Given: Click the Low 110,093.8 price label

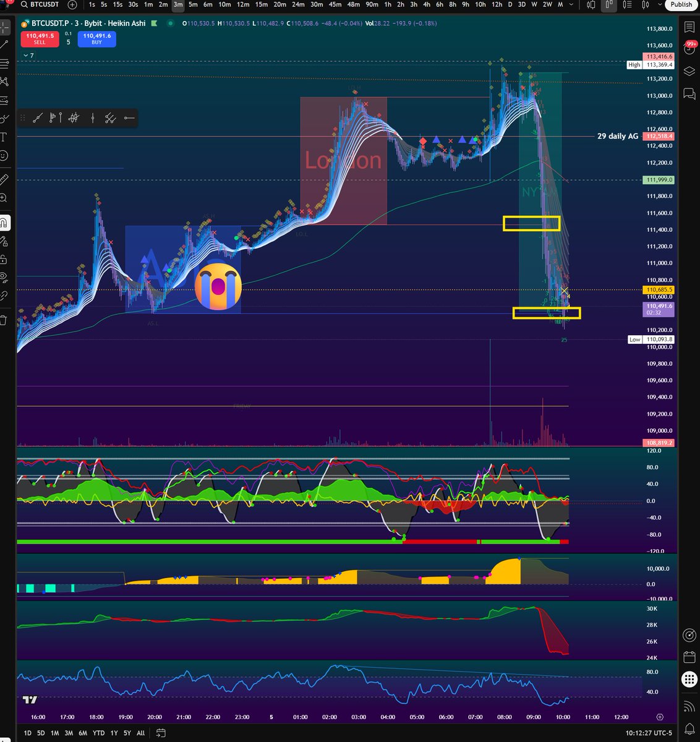Looking at the screenshot, I should tap(651, 339).
